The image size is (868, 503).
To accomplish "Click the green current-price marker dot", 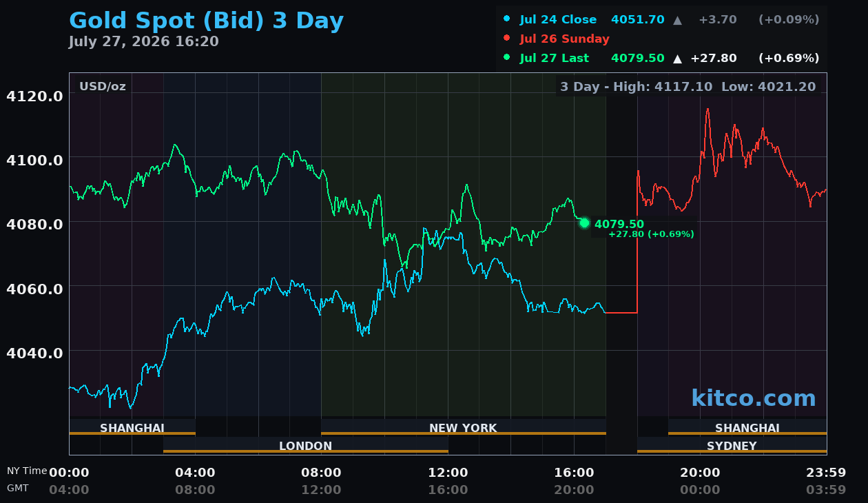I will click(x=584, y=223).
